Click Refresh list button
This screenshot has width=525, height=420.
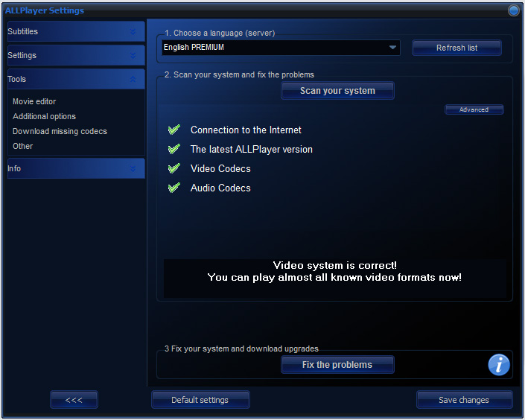point(456,48)
